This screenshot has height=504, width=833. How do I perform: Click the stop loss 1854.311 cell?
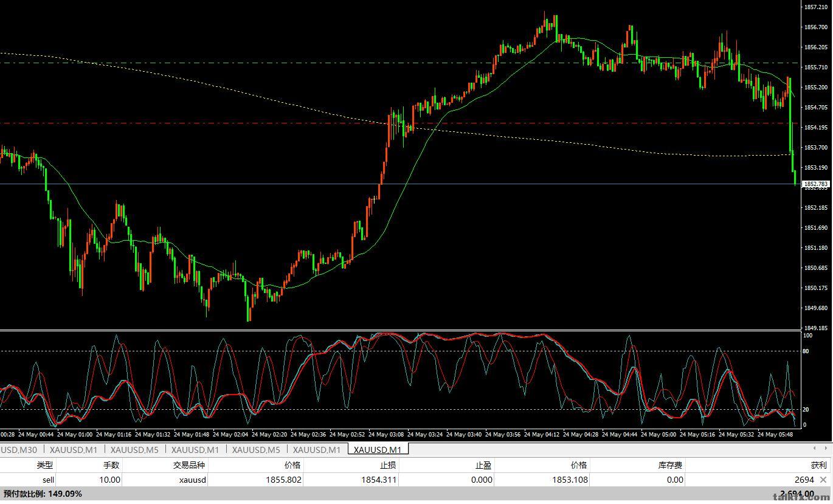click(x=379, y=480)
